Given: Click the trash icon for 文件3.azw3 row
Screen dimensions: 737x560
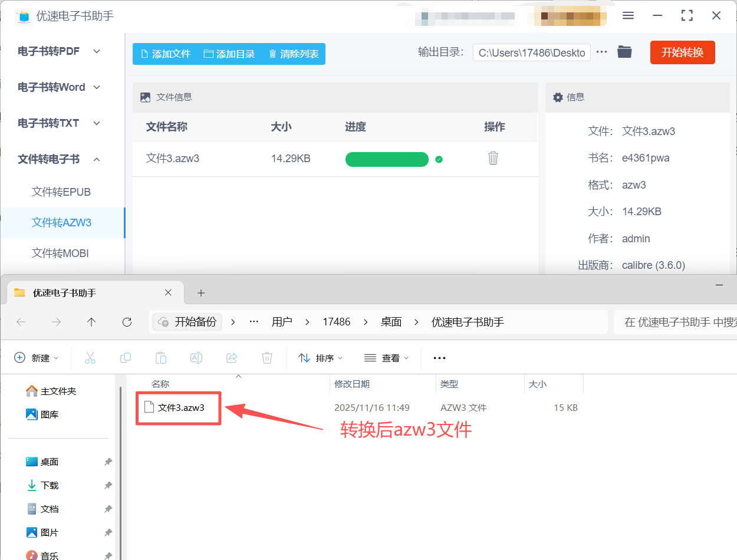Looking at the screenshot, I should point(493,158).
